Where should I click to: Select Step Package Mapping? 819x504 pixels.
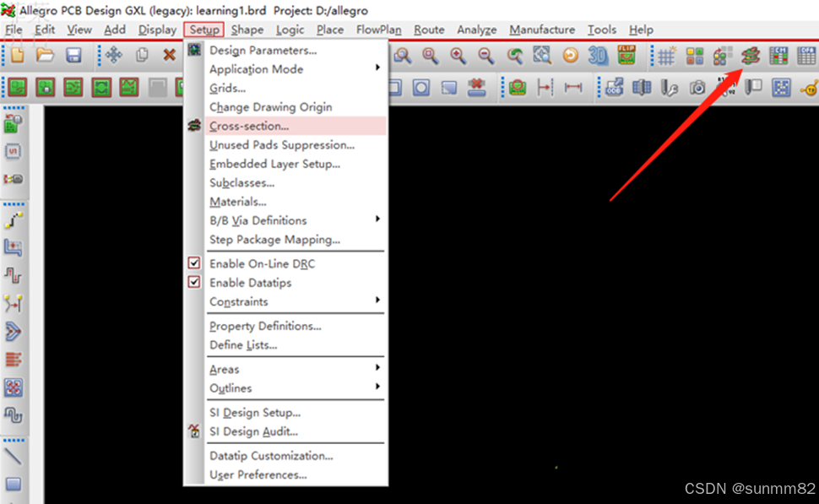point(296,239)
